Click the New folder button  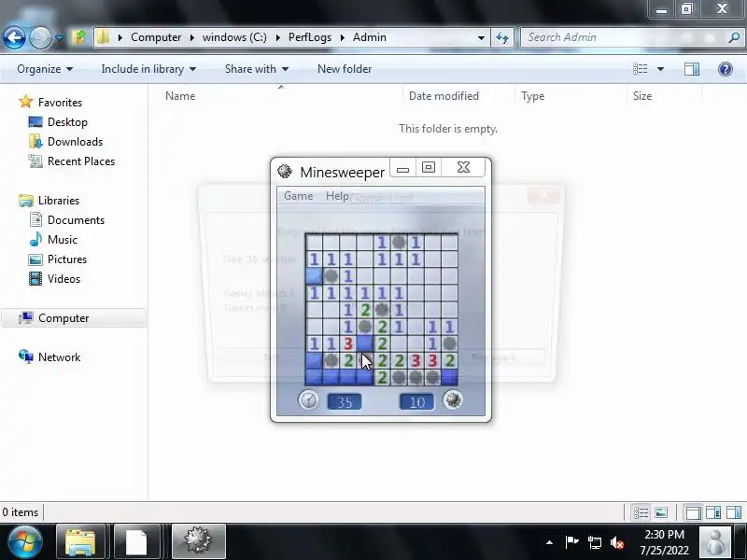click(345, 69)
